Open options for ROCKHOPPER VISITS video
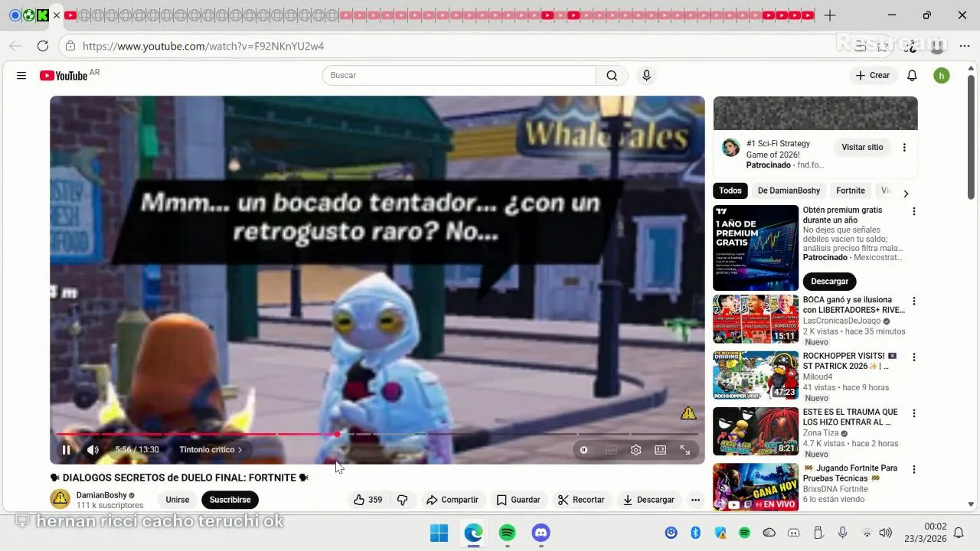 [x=913, y=357]
